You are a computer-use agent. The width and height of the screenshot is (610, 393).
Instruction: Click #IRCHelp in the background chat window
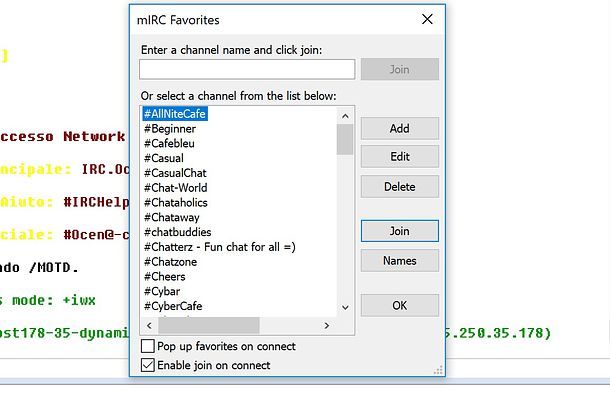pyautogui.click(x=96, y=202)
